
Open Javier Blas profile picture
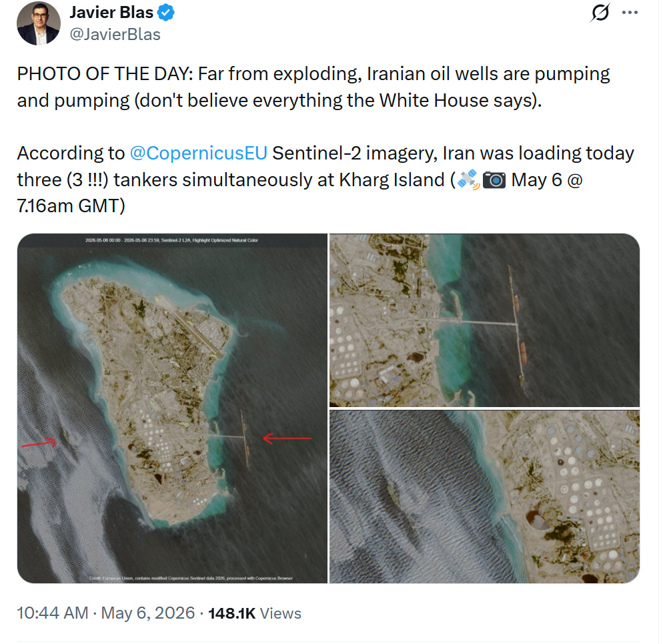point(39,23)
